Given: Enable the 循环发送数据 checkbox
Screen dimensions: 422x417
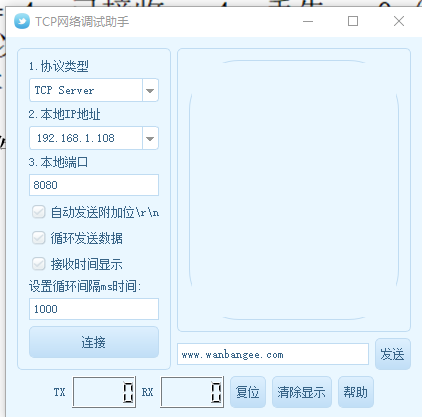Looking at the screenshot, I should pyautogui.click(x=39, y=238).
